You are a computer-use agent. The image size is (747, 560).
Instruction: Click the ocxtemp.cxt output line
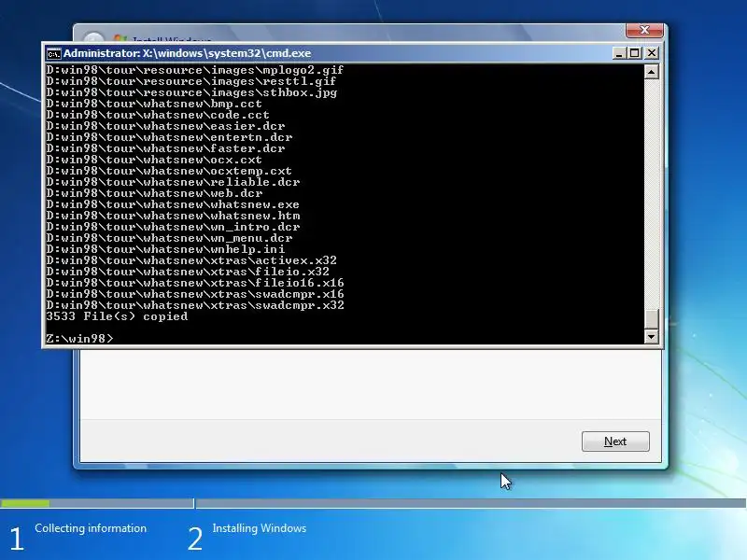(169, 171)
